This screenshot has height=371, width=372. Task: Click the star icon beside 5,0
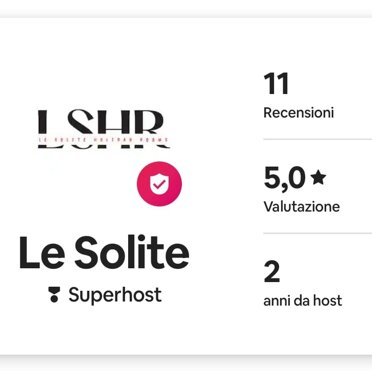318,177
